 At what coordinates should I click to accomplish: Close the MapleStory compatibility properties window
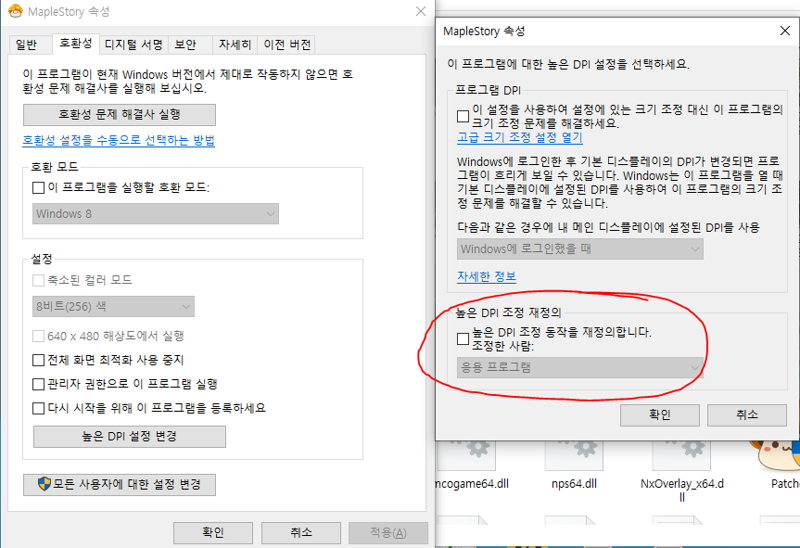(421, 11)
